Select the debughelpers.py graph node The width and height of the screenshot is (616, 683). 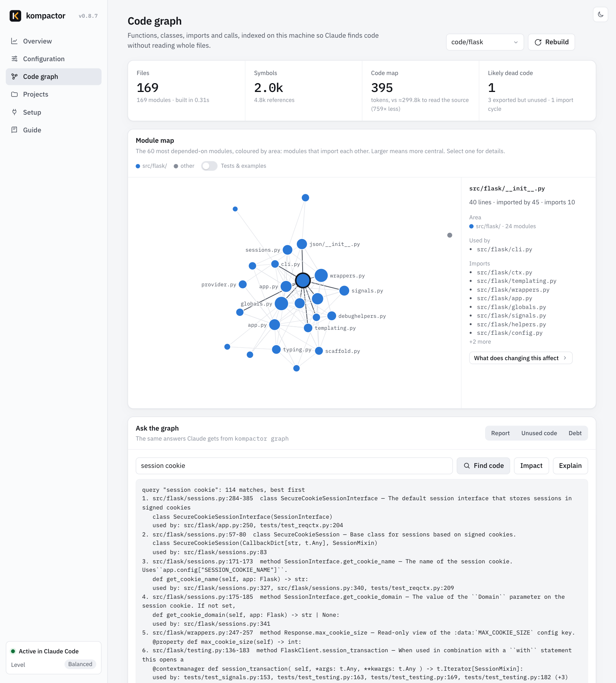coord(331,316)
